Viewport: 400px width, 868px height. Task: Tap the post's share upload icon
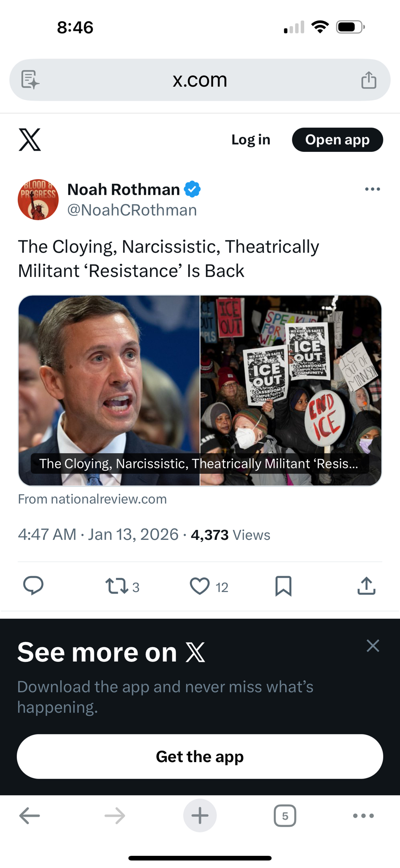tap(366, 586)
